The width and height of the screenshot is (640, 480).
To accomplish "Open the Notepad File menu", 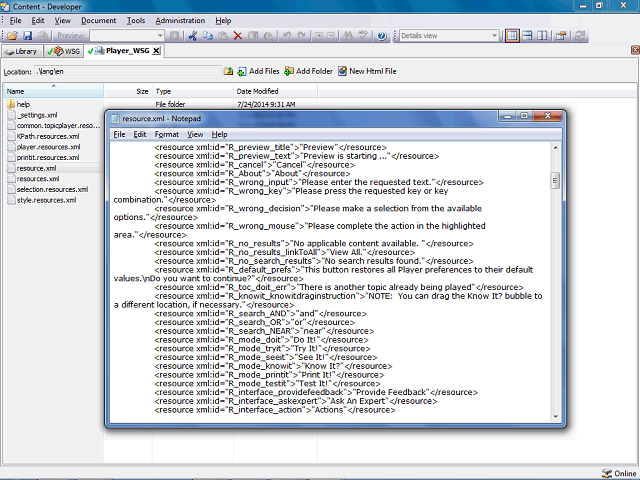I will [x=119, y=134].
